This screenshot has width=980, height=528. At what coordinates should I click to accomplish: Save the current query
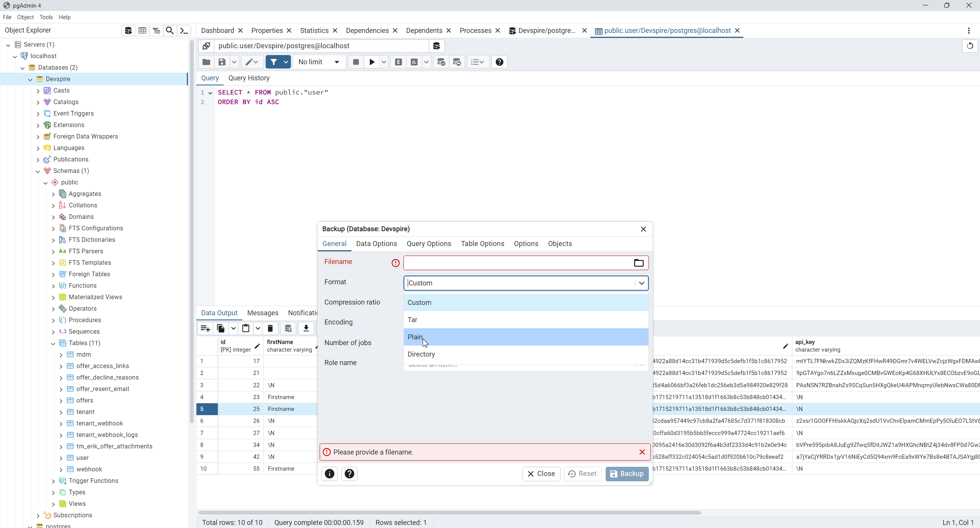[x=221, y=62]
